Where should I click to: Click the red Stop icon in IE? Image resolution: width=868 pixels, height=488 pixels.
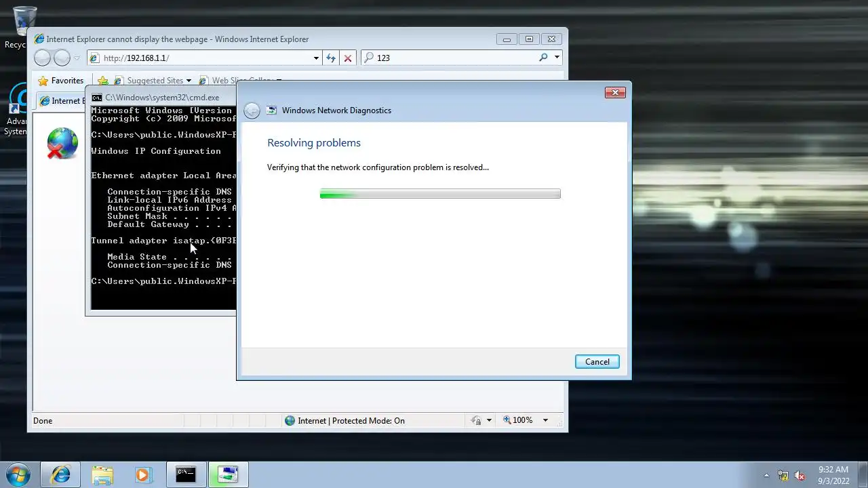(348, 58)
